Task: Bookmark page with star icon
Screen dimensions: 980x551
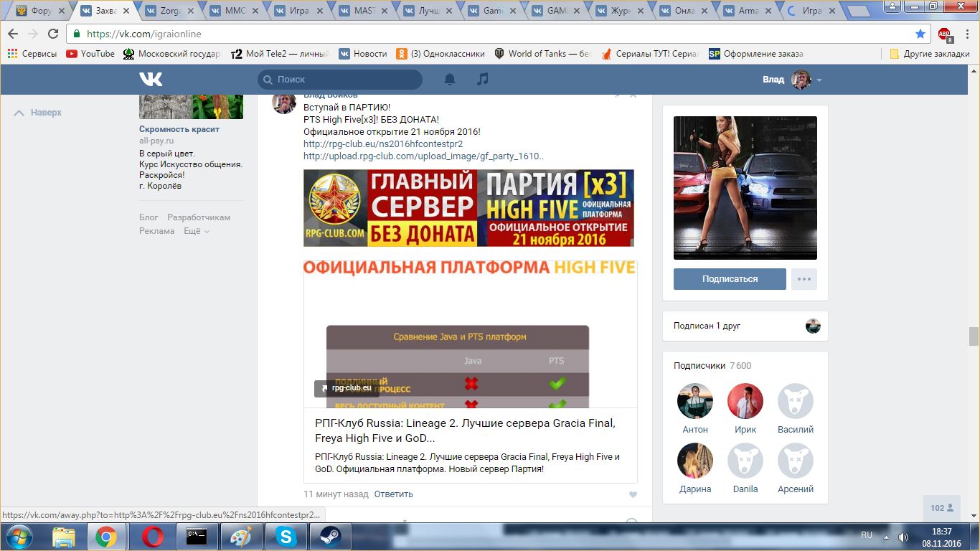Action: [920, 34]
